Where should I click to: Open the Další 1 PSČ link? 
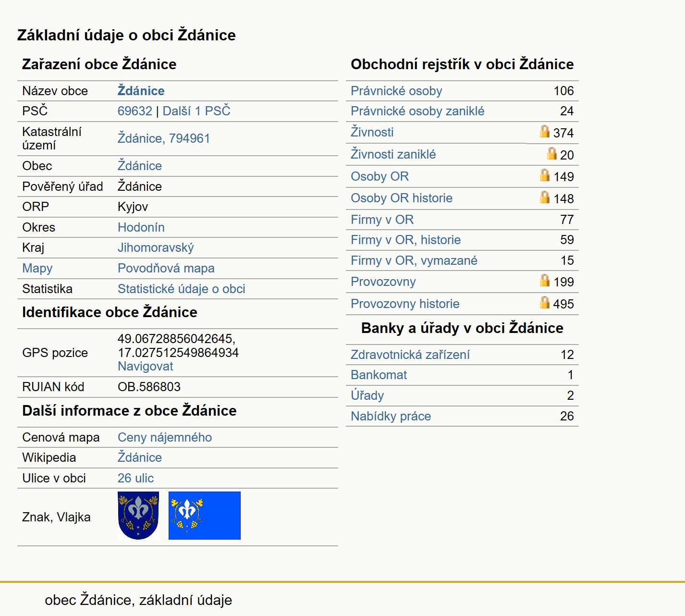pos(196,111)
